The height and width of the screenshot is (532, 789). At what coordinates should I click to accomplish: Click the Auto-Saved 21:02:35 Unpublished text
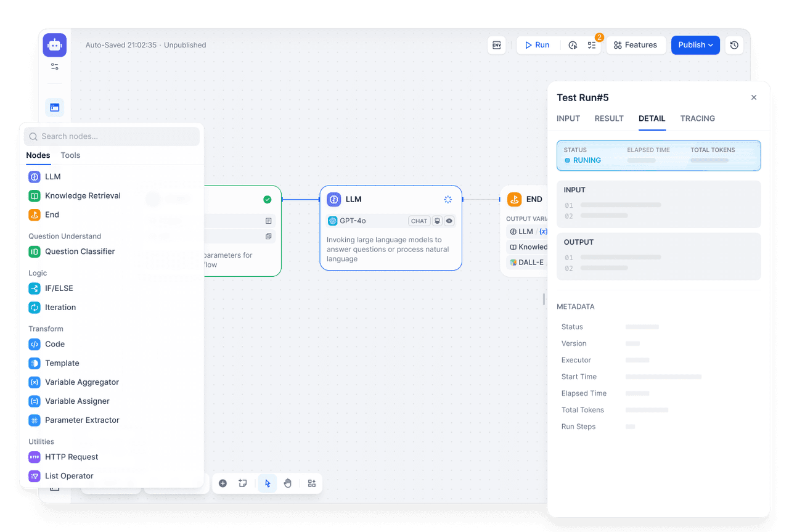click(x=145, y=45)
